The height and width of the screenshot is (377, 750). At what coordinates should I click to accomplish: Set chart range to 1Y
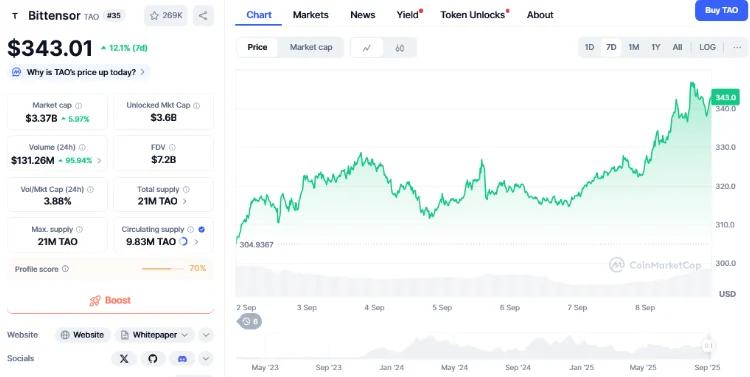tap(656, 47)
